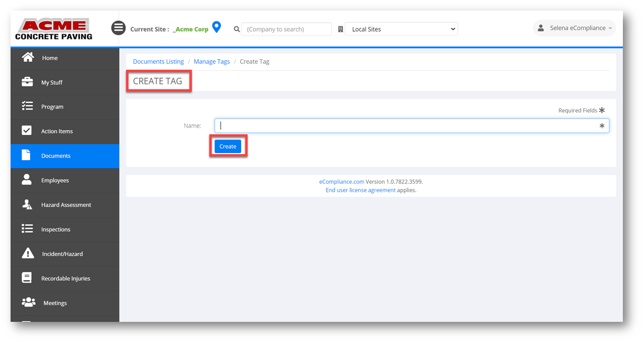The image size is (644, 343).
Task: Click the Incident/Hazard warning triangle icon
Action: coord(28,253)
